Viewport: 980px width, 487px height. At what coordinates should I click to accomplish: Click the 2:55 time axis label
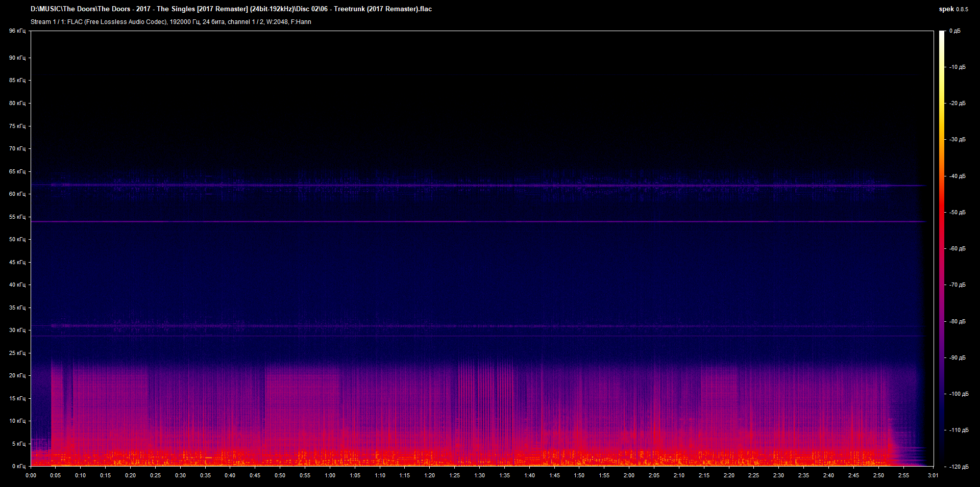point(903,475)
